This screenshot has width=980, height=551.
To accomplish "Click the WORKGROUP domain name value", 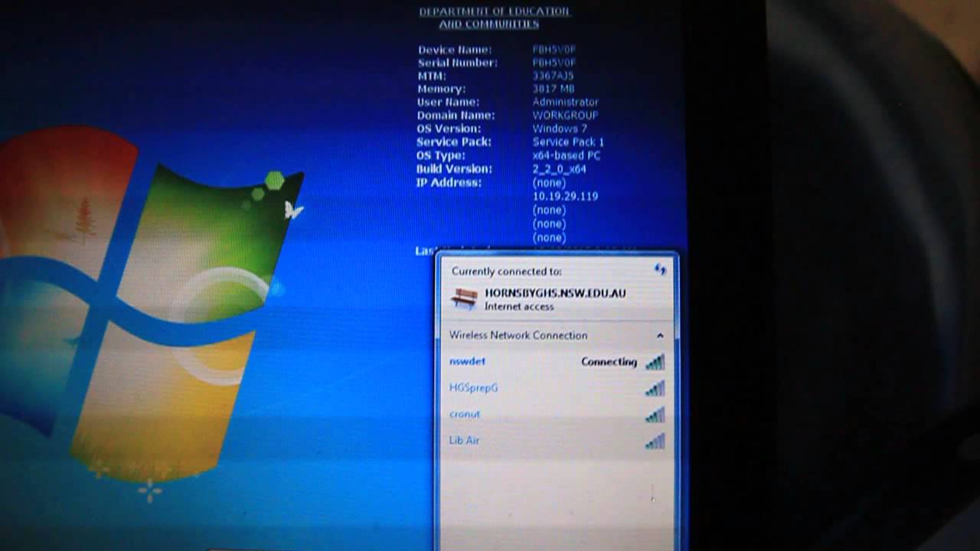I will pyautogui.click(x=565, y=116).
